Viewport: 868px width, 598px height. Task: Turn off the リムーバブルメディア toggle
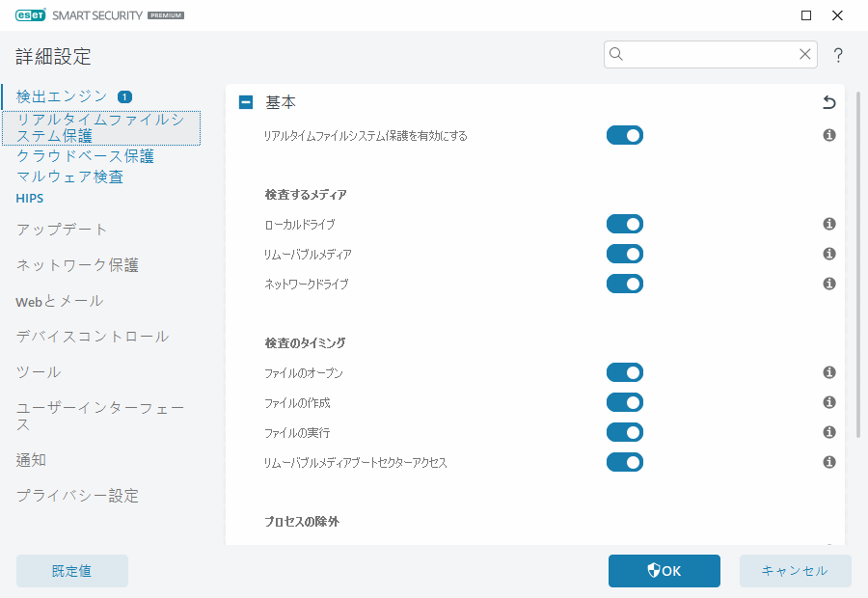(x=625, y=254)
